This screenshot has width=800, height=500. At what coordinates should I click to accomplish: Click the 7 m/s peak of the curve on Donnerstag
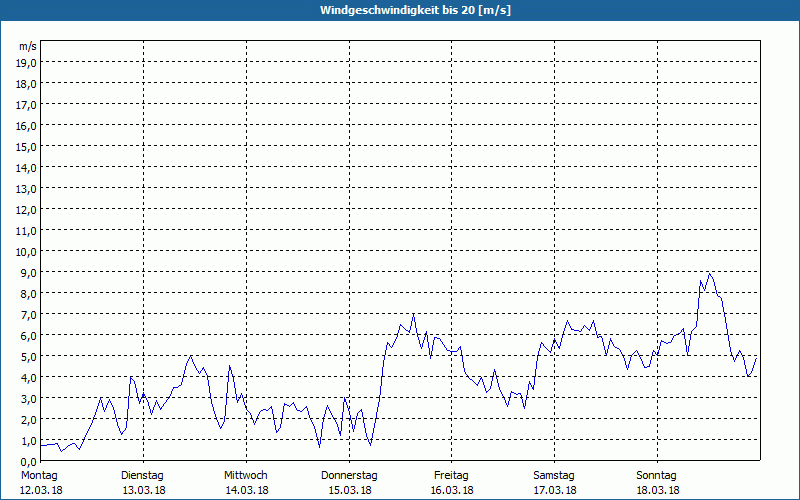point(413,314)
